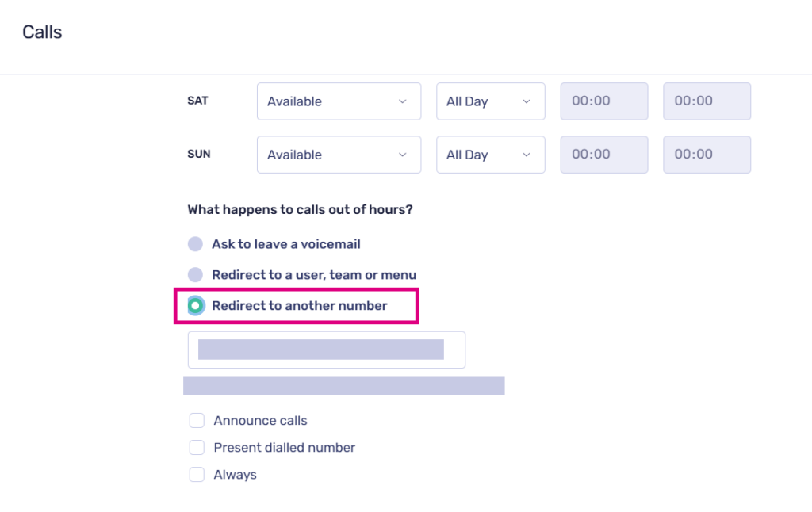Expand SUN All Day dropdown

tap(490, 155)
